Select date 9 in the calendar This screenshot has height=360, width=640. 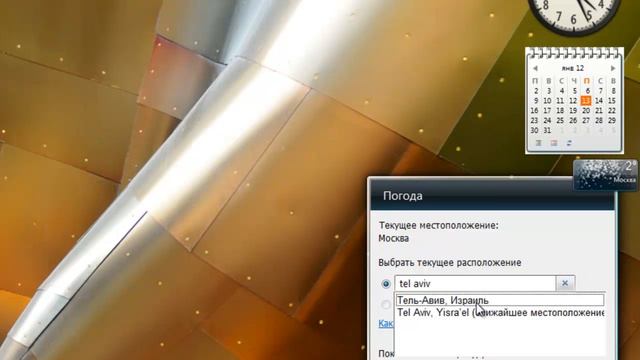536,100
